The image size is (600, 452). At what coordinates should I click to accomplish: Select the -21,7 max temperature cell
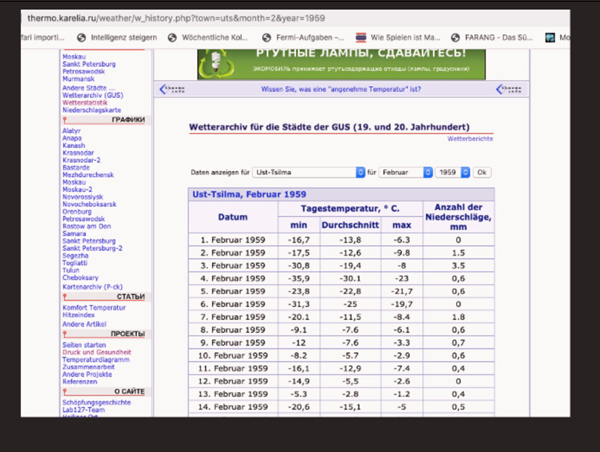click(402, 291)
